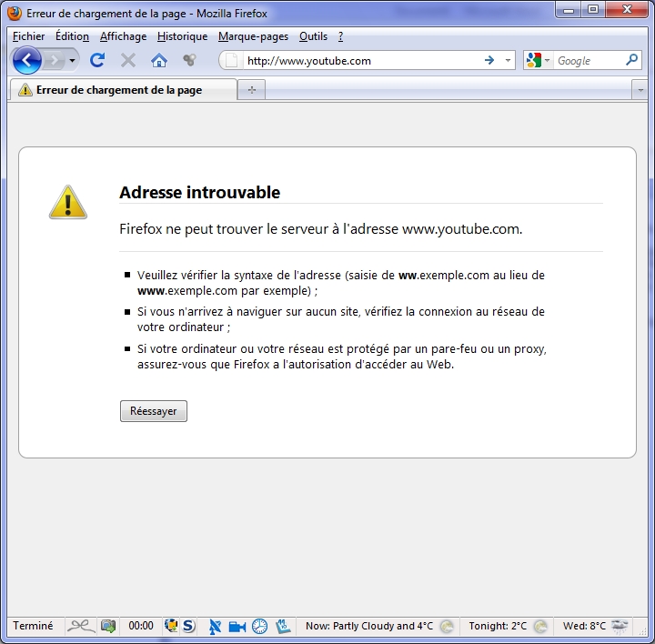Click the Réessayer button
The image size is (655, 644).
[x=154, y=411]
